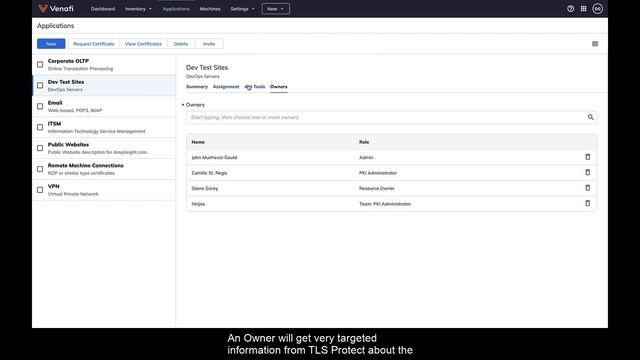Open the Machines nav item
The height and width of the screenshot is (360, 640).
tap(210, 9)
